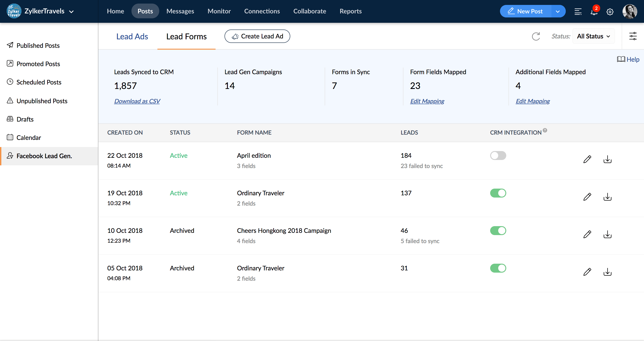The height and width of the screenshot is (341, 644).
Task: Open the hamburger menu near New Post
Action: (x=578, y=11)
